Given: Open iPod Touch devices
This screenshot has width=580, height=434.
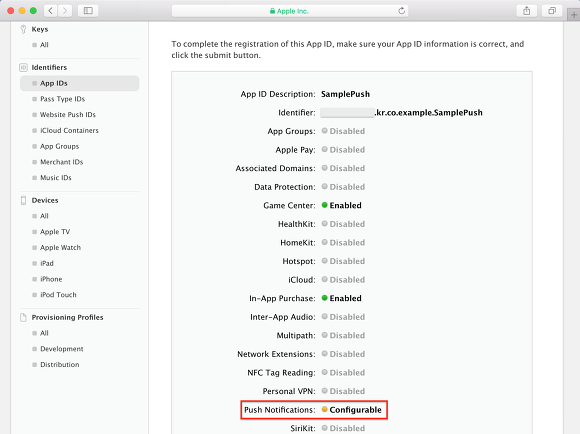Looking at the screenshot, I should point(58,295).
